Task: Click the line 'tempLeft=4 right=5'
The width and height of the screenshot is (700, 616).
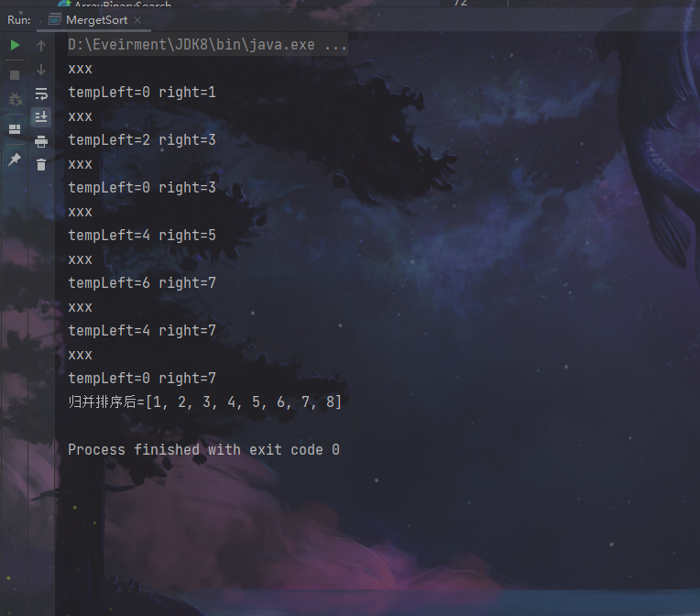Action: tap(142, 235)
